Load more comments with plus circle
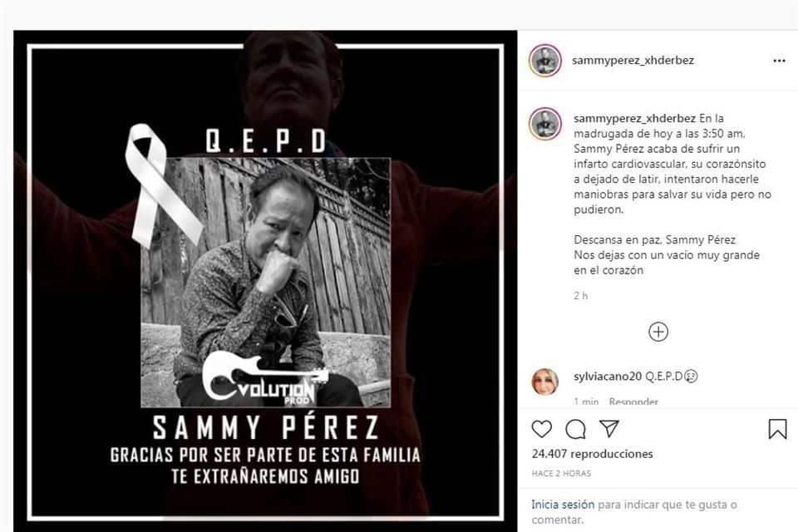The image size is (798, 532). pyautogui.click(x=658, y=332)
